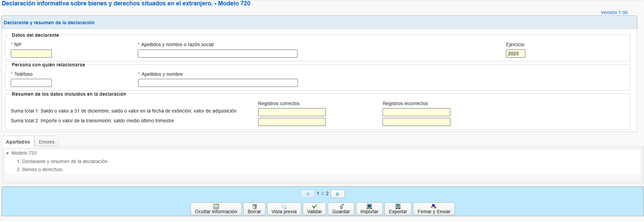This screenshot has height=222, width=644.
Task: Click the Ocultar Información button
Action: click(x=216, y=209)
